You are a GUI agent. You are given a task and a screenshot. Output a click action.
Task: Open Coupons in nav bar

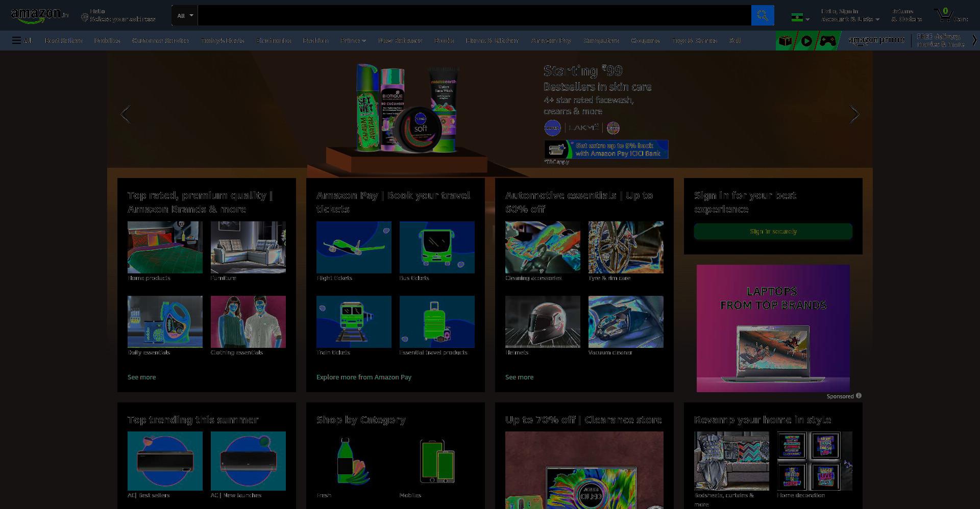click(645, 40)
